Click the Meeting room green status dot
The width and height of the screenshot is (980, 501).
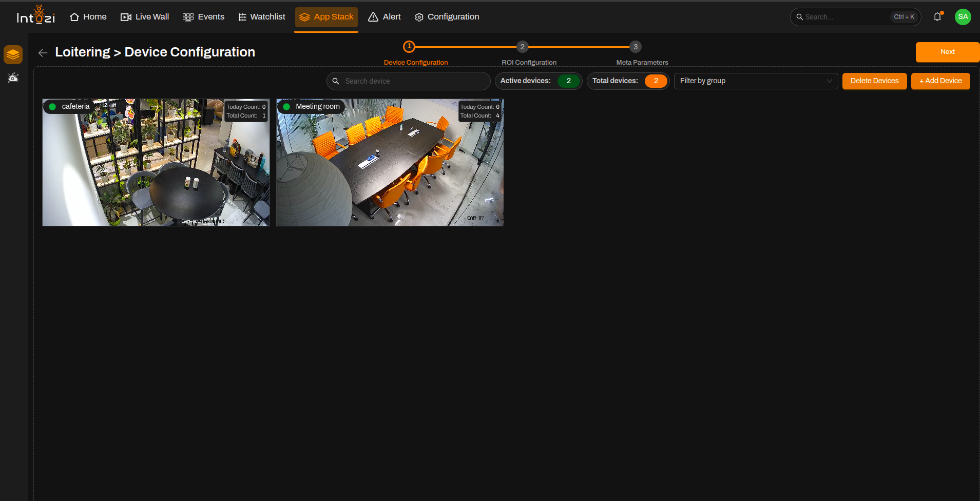[286, 107]
